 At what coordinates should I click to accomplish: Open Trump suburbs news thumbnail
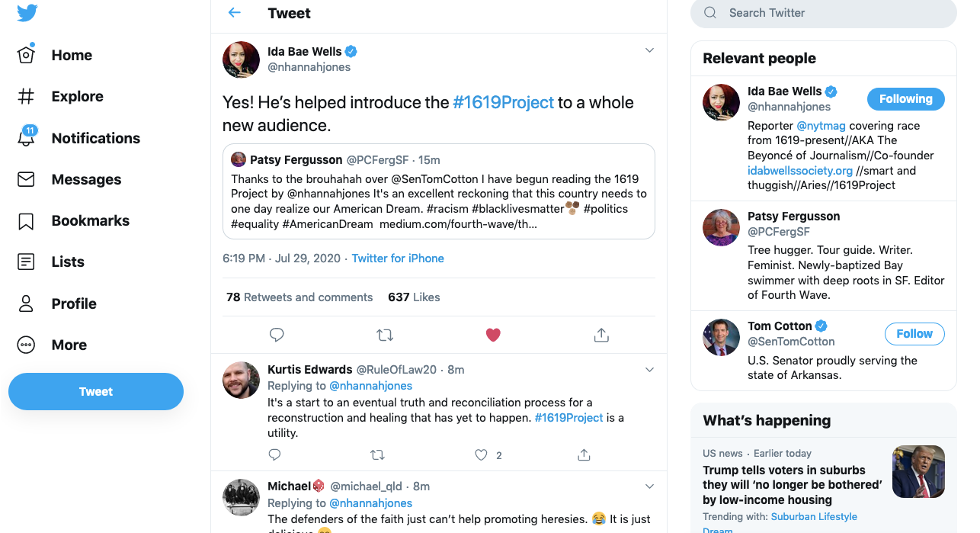coord(918,471)
